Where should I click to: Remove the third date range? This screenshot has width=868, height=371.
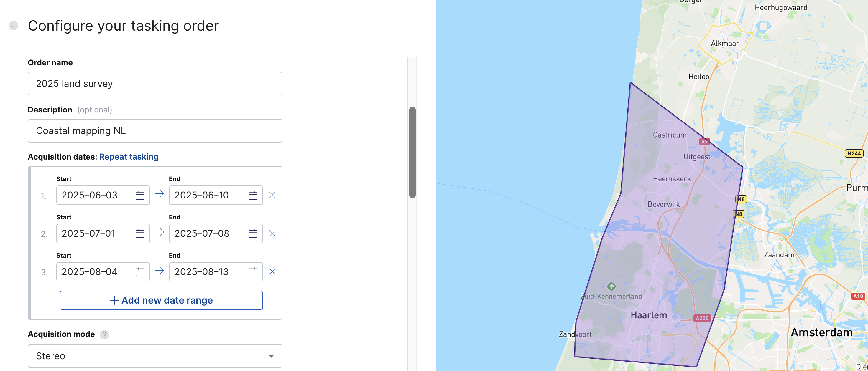coord(272,272)
